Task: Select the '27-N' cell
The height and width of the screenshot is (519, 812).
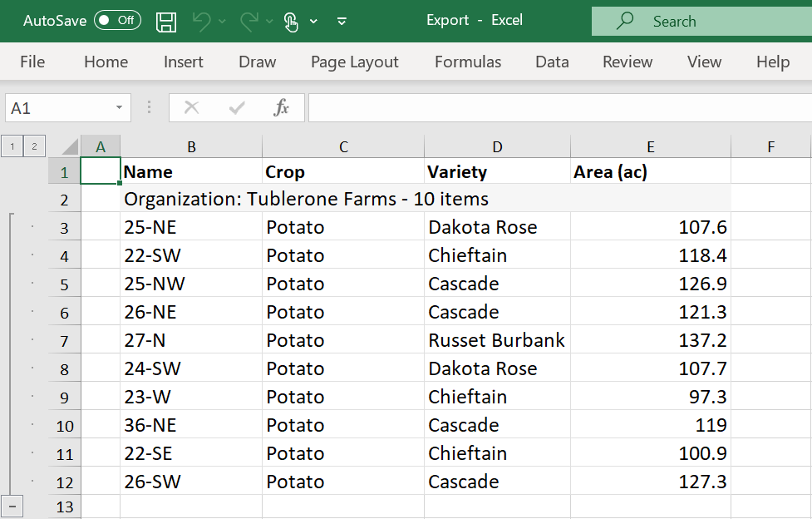Action: (191, 340)
